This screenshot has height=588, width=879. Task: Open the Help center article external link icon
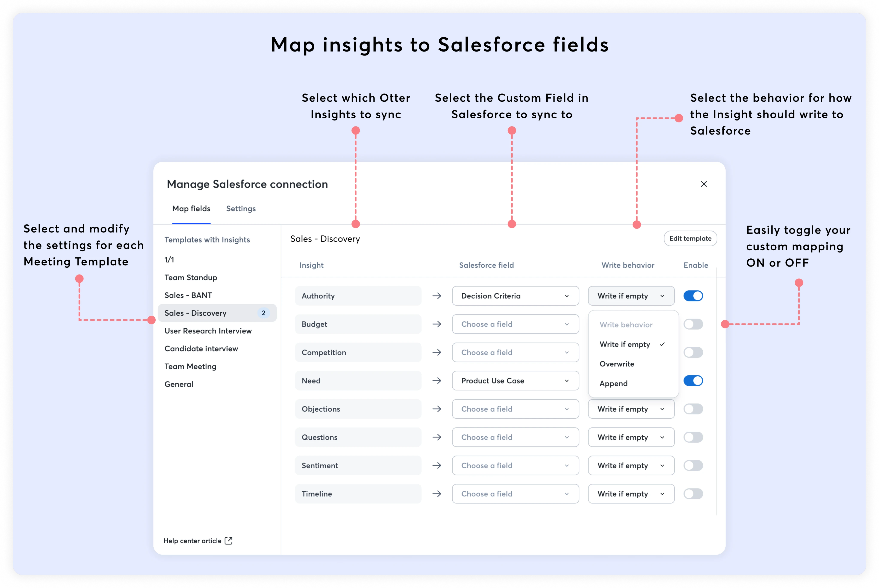229,540
